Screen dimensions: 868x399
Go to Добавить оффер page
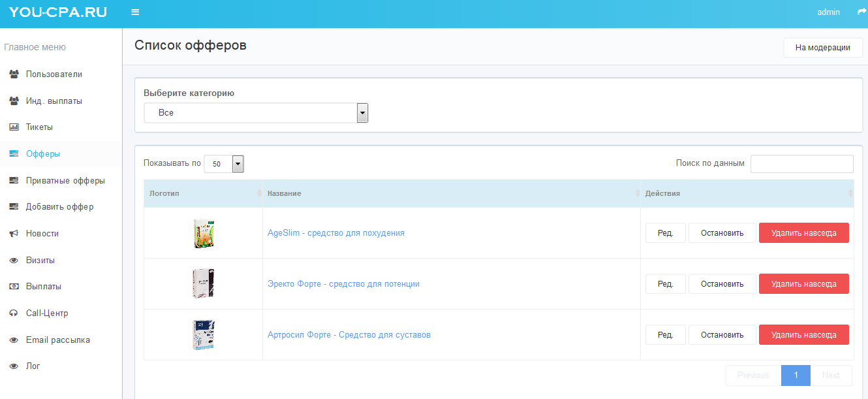pos(61,207)
